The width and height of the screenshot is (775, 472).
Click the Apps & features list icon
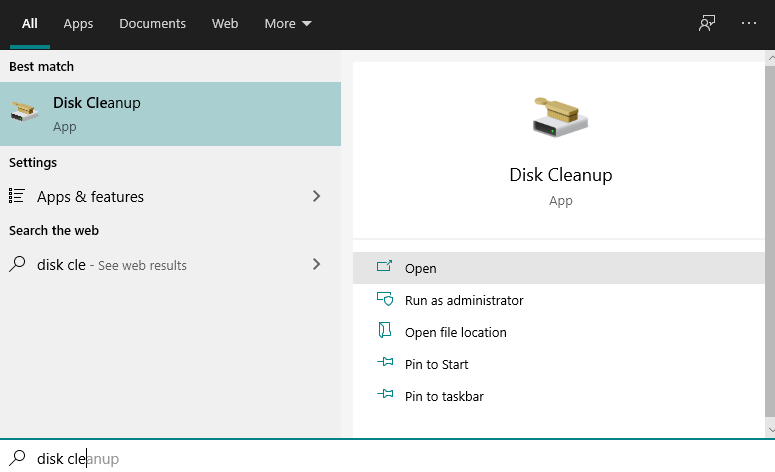point(17,196)
